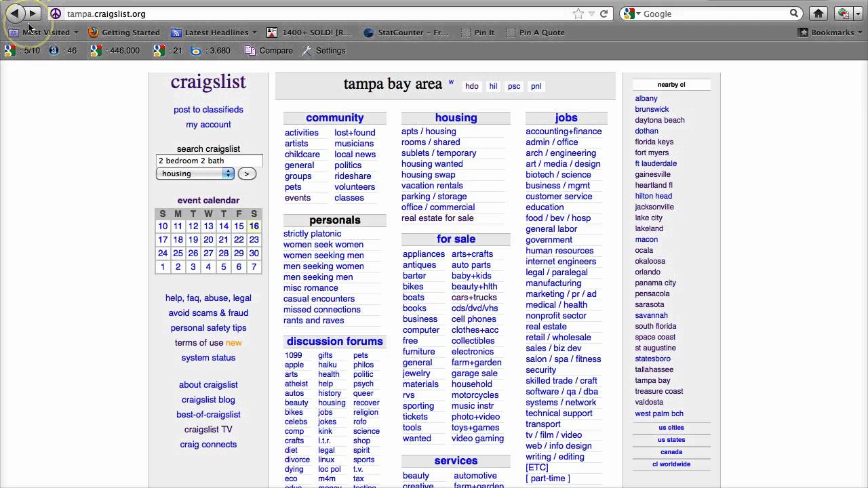Open the community section heading
The image size is (868, 488).
point(334,118)
